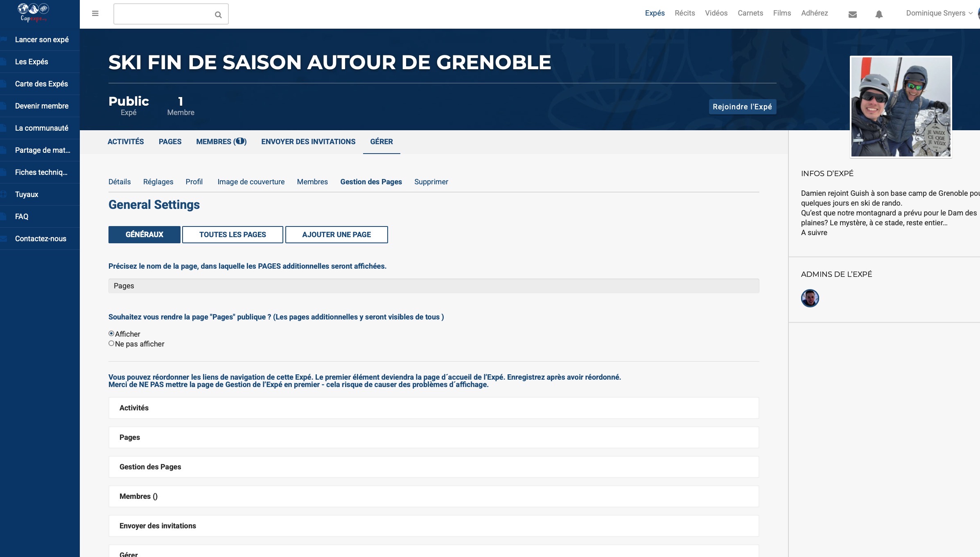Click the members count badge icon
Image resolution: width=980 pixels, height=557 pixels.
pyautogui.click(x=240, y=141)
